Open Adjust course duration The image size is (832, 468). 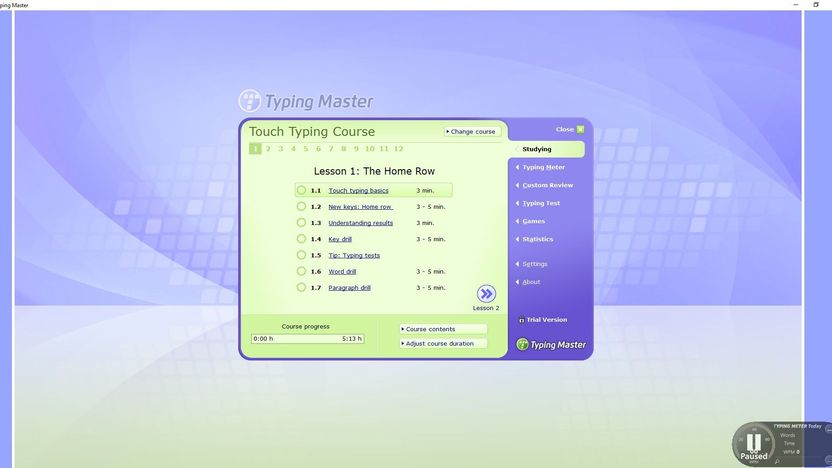[443, 343]
